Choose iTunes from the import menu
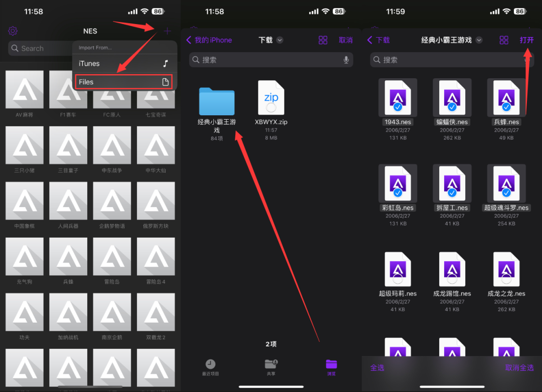This screenshot has height=392, width=542. [x=123, y=64]
